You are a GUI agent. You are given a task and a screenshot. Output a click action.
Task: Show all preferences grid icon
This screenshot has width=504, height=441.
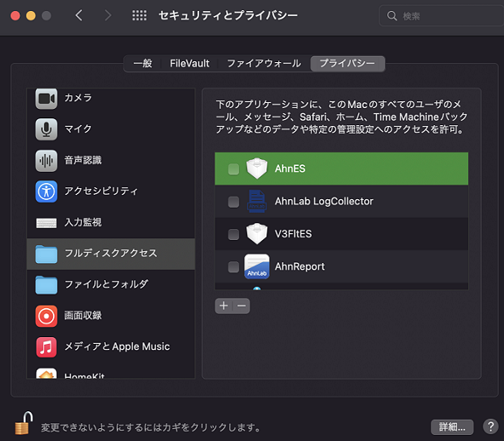point(139,15)
